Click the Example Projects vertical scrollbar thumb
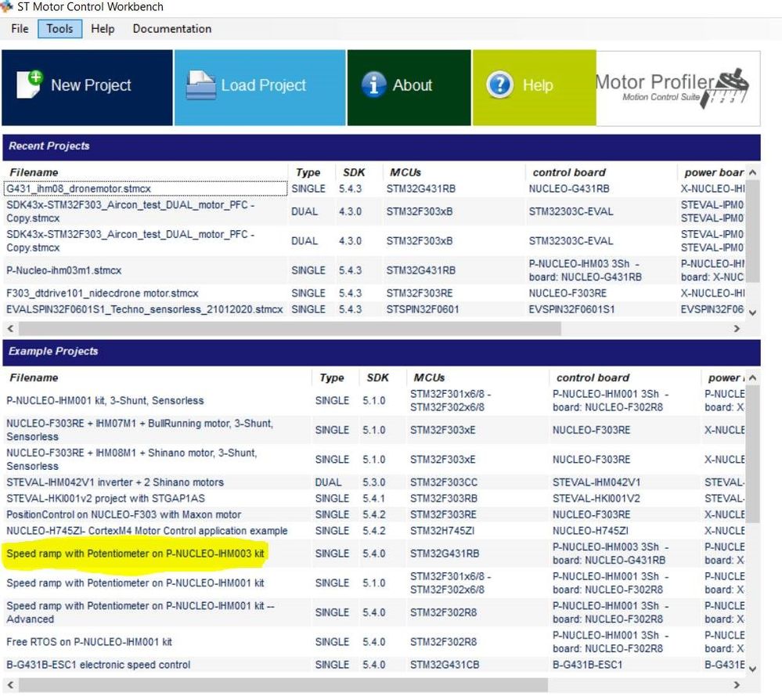Viewport: 782px width, 700px height. (x=752, y=454)
